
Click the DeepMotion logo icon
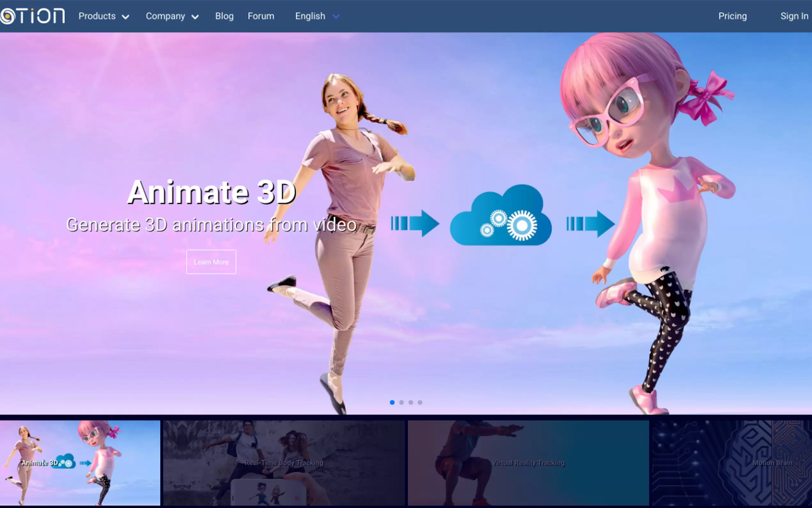pyautogui.click(x=7, y=16)
